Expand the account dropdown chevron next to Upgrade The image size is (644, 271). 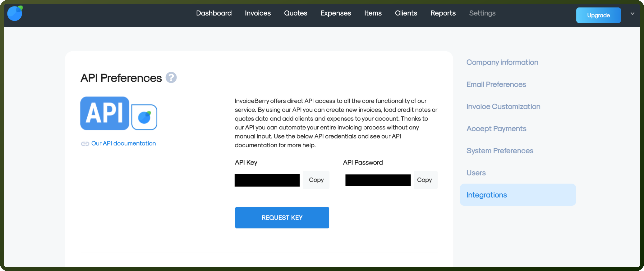632,14
